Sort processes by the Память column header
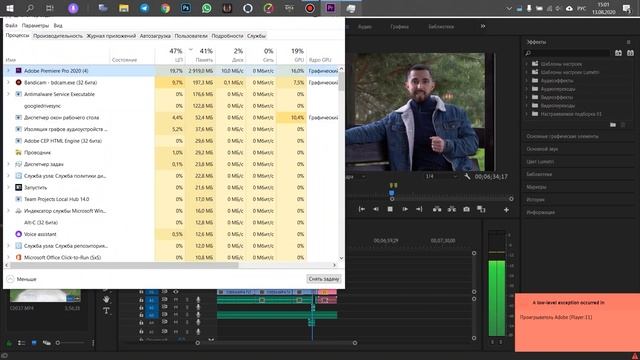 (x=201, y=55)
